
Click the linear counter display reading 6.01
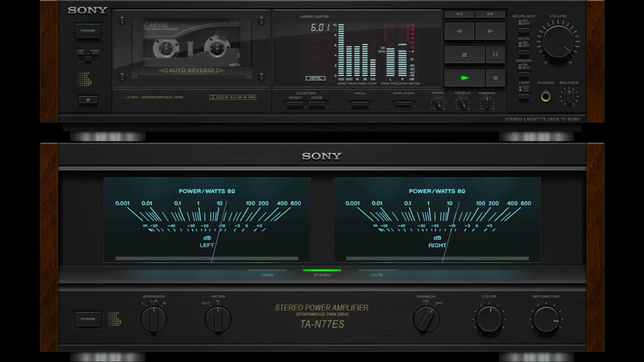click(320, 28)
